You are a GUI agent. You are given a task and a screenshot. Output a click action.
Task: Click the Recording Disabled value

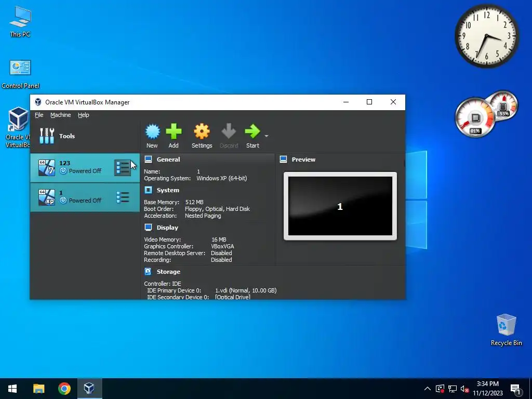[x=221, y=260]
